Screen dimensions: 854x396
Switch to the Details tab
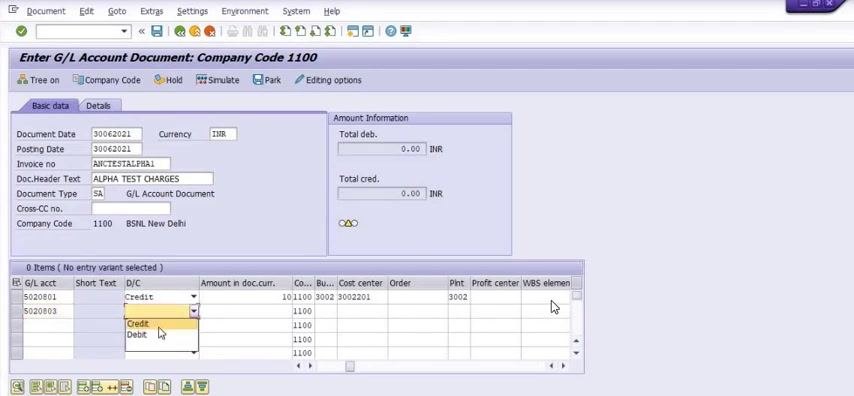[x=99, y=106]
